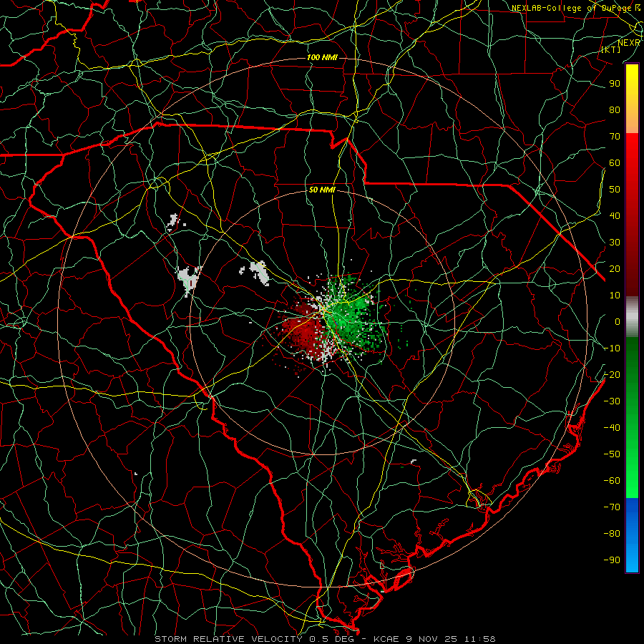The height and width of the screenshot is (644, 644).
Task: Click the -40 value on the velocity scale
Action: pyautogui.click(x=612, y=428)
